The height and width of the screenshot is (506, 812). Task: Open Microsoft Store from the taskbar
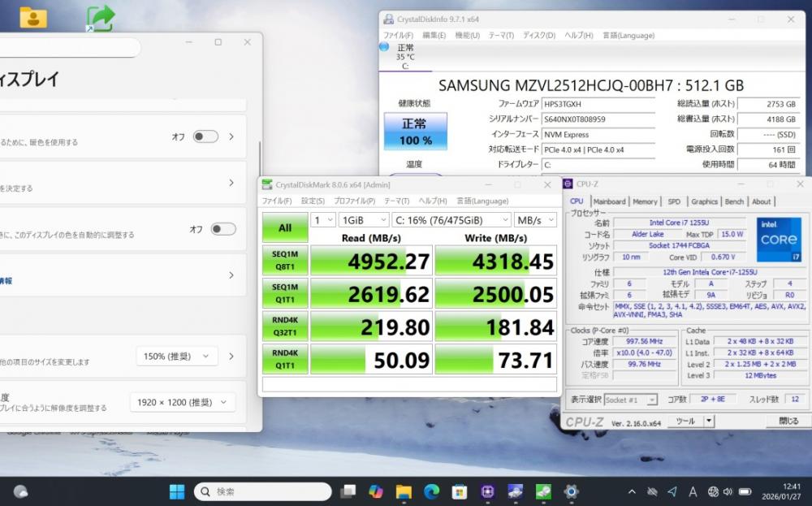point(459,491)
